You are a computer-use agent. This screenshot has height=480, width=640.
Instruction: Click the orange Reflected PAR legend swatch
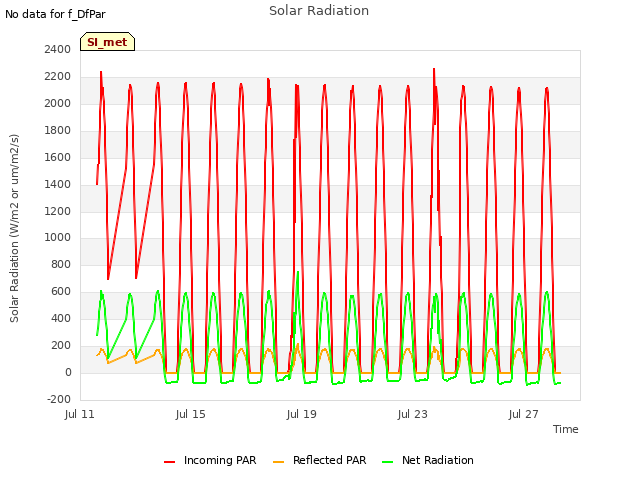tap(278, 462)
